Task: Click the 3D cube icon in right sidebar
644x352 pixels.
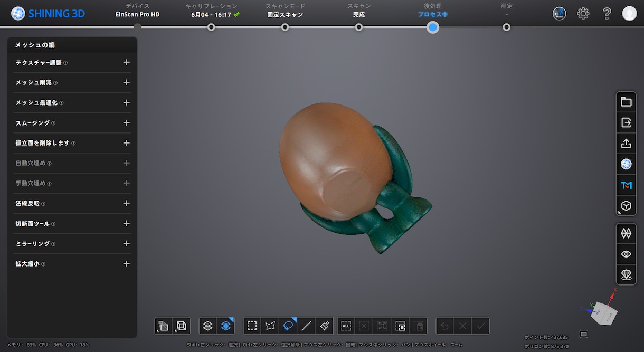Action: pos(626,205)
